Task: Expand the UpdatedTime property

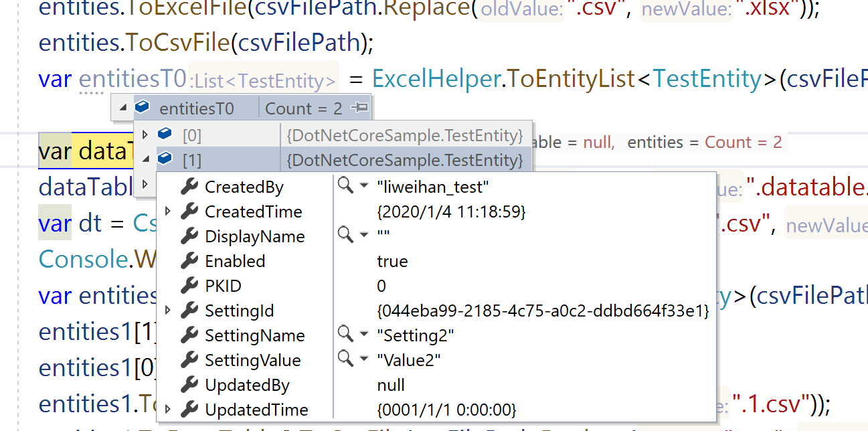Action: 166,409
